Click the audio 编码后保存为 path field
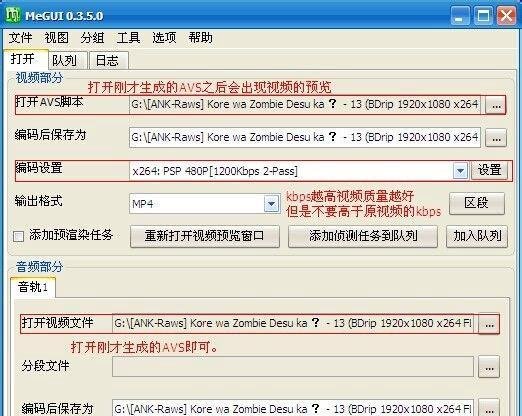This screenshot has height=416, width=522. click(293, 408)
